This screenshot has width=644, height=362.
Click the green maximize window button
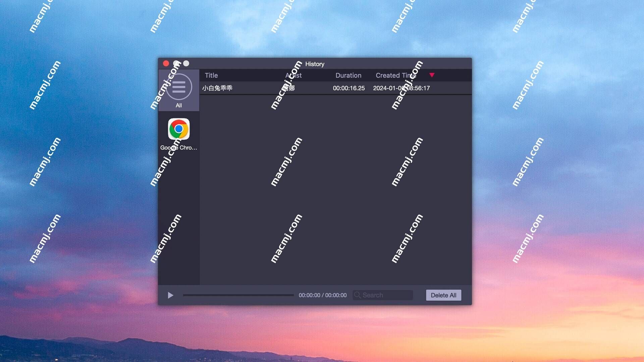click(186, 64)
